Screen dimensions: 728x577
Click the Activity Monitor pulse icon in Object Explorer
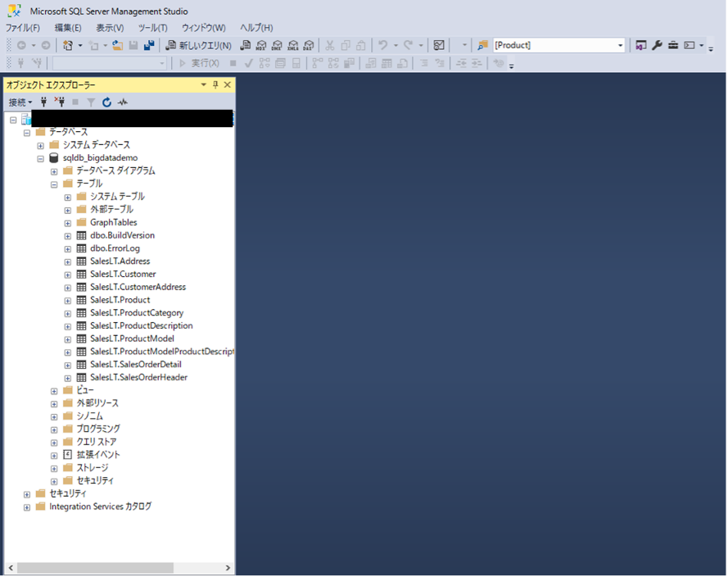(123, 102)
